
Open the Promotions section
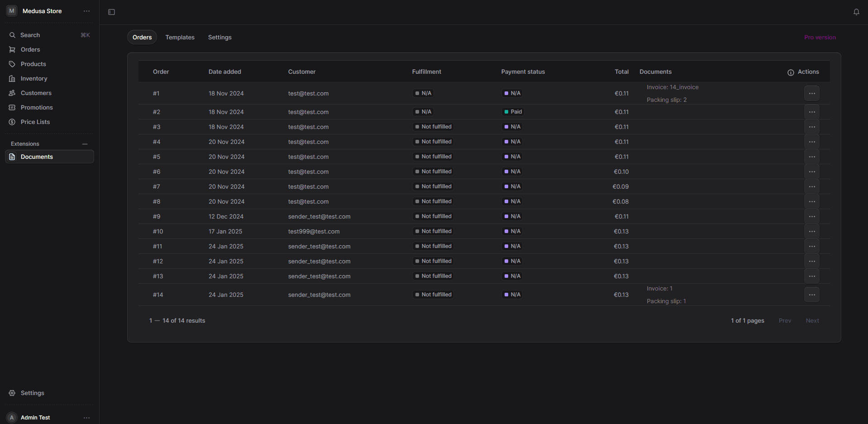point(12,107)
